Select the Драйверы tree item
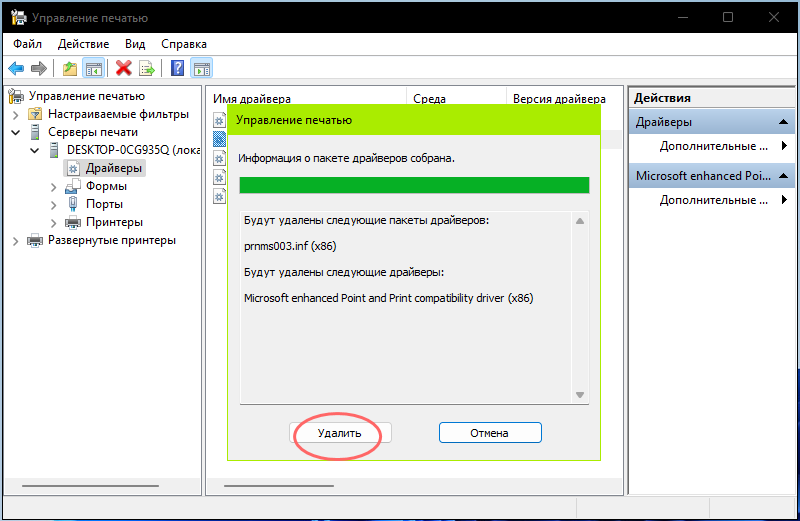800x521 pixels. [104, 168]
